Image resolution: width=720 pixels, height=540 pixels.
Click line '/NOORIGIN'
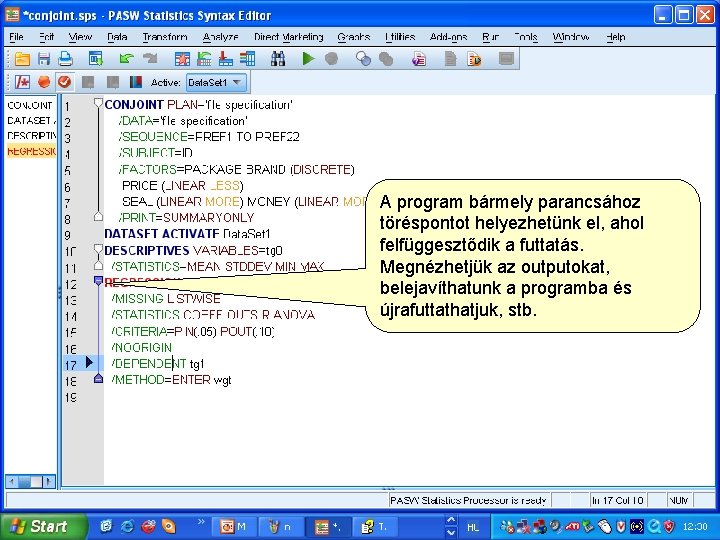point(142,348)
